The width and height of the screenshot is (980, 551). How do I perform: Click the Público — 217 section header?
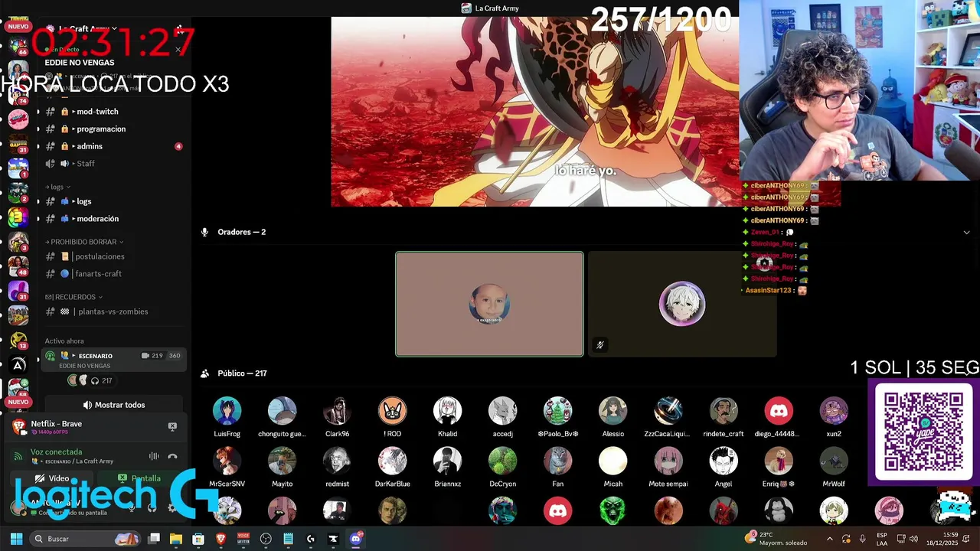tap(242, 373)
